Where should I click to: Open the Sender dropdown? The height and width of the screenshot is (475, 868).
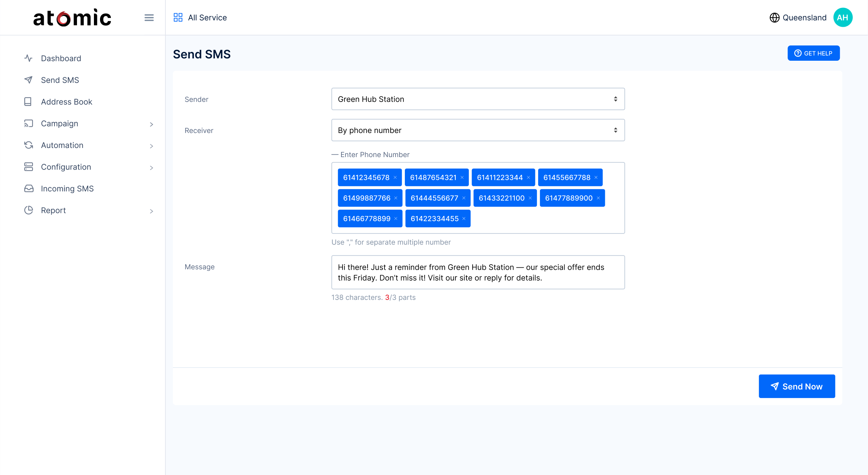(478, 99)
